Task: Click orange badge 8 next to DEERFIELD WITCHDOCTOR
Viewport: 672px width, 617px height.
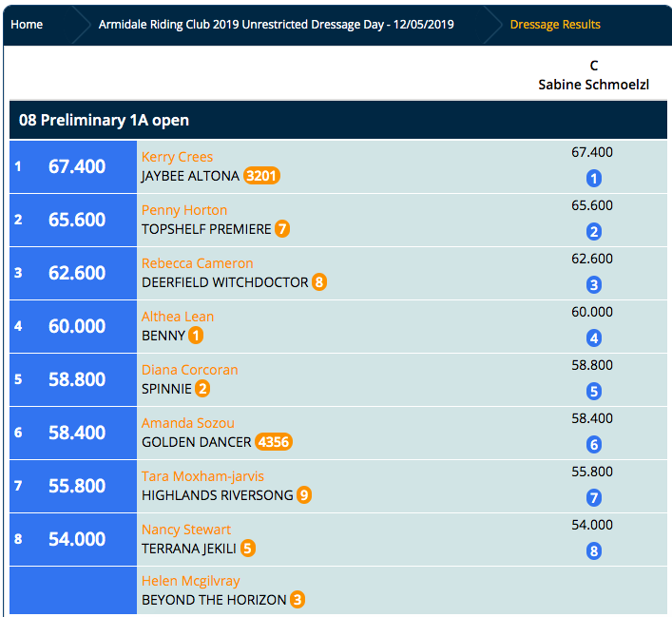Action: click(x=318, y=282)
